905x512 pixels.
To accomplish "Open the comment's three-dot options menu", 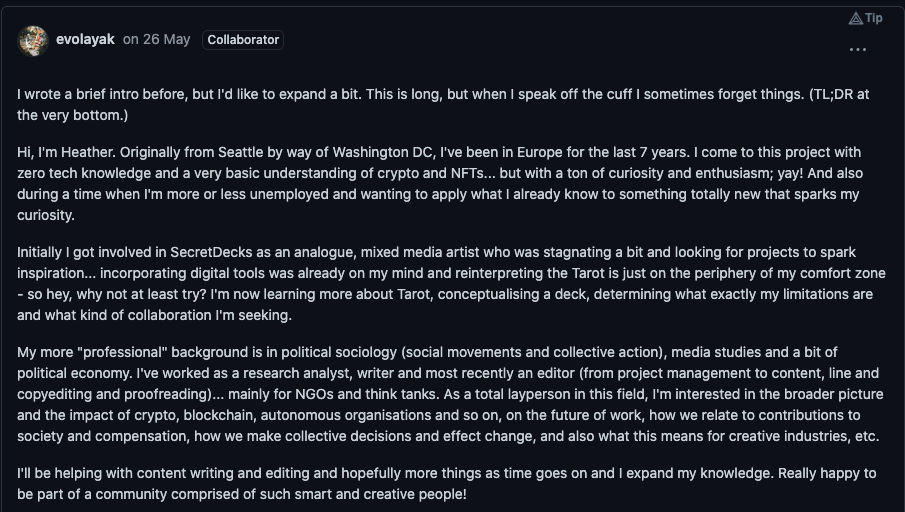I will tap(858, 50).
